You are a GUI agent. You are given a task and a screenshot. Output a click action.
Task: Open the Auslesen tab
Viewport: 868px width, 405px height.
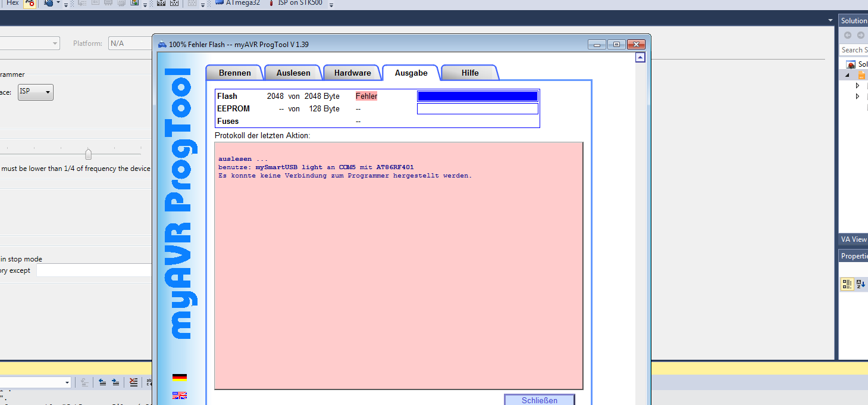point(293,73)
